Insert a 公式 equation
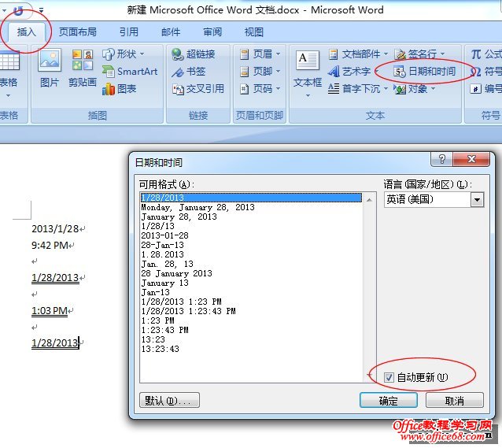502x448 pixels. [486, 54]
